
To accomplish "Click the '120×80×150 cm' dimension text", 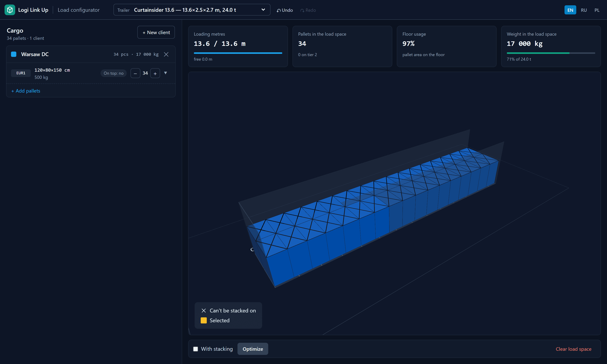I will pyautogui.click(x=52, y=70).
